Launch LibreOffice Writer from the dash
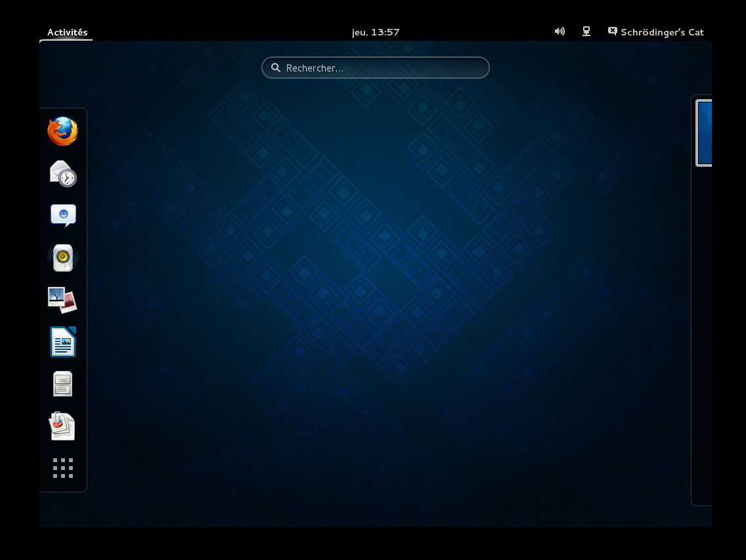Viewport: 746px width, 560px height. (63, 342)
